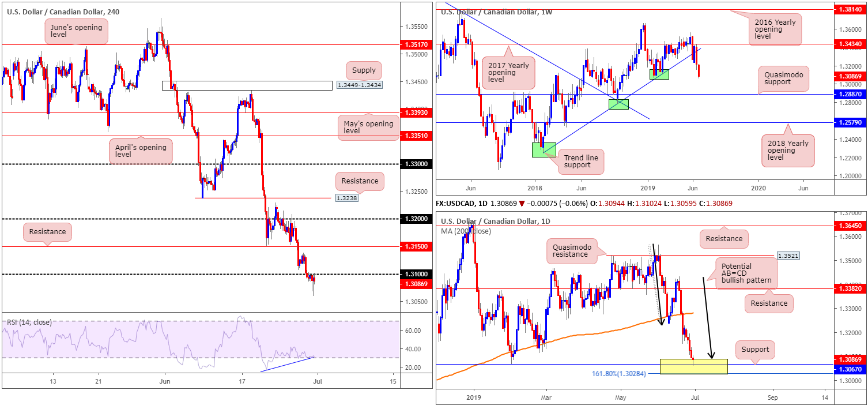Click the black 1.33000 price tag
Screen dimensions: 868x409
pyautogui.click(x=415, y=164)
